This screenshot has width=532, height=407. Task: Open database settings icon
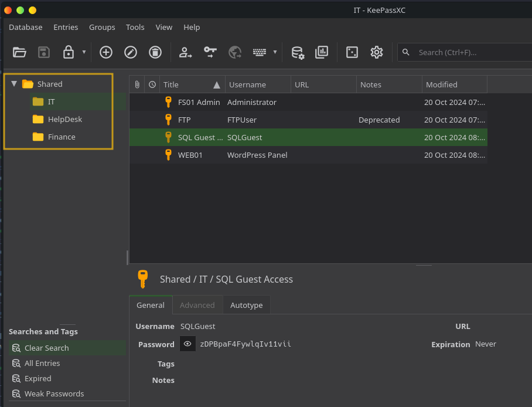pyautogui.click(x=298, y=52)
